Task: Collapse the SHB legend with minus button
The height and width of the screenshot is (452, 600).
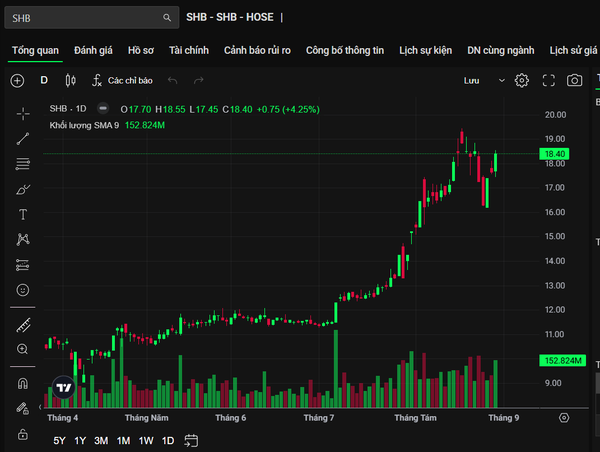Action: coord(103,109)
